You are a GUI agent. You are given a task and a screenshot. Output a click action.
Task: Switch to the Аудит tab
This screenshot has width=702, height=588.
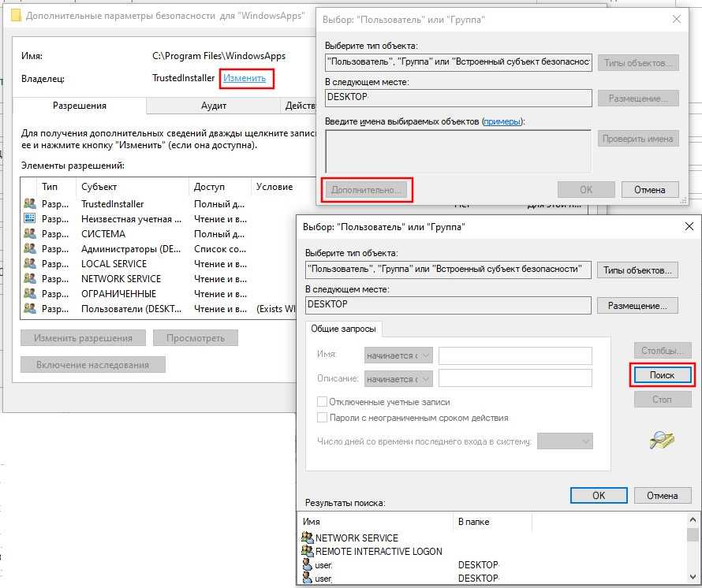click(214, 106)
